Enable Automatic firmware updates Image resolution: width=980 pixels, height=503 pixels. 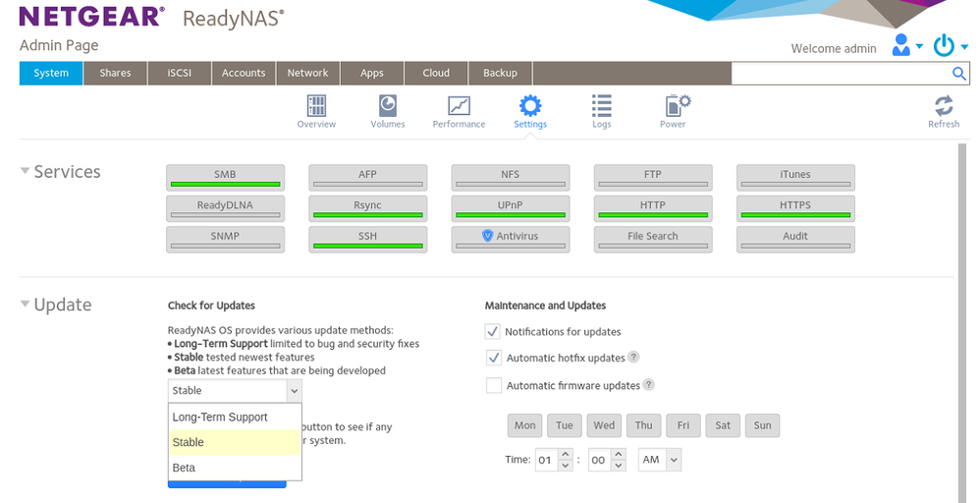(494, 385)
